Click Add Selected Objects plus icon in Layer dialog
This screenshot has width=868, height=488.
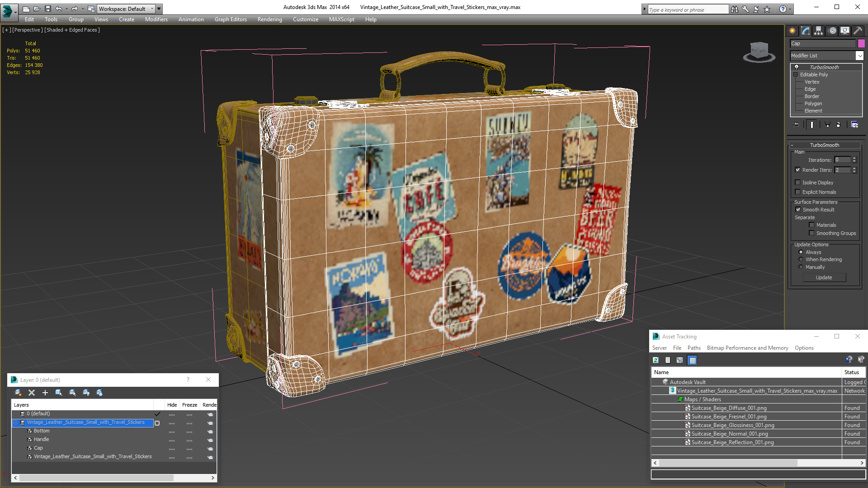(x=45, y=393)
